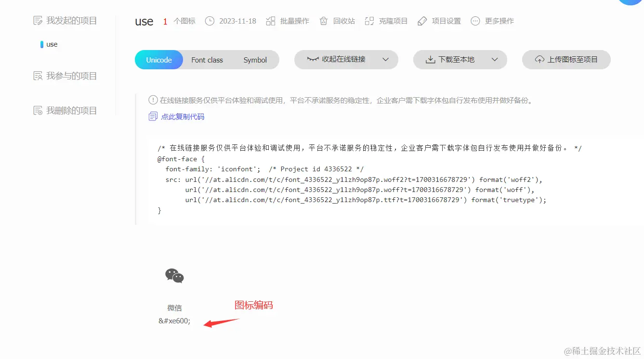
Task: Click the @font-face code line
Action: pos(181,159)
